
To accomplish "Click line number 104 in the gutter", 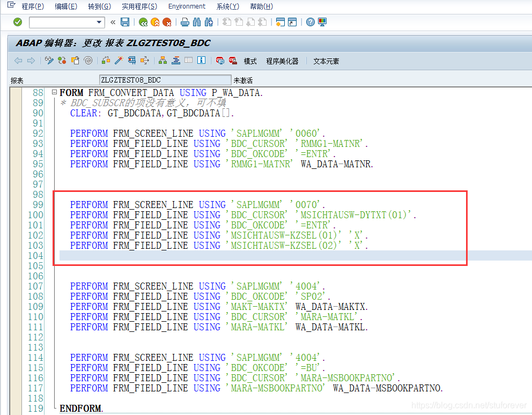I will click(x=35, y=256).
